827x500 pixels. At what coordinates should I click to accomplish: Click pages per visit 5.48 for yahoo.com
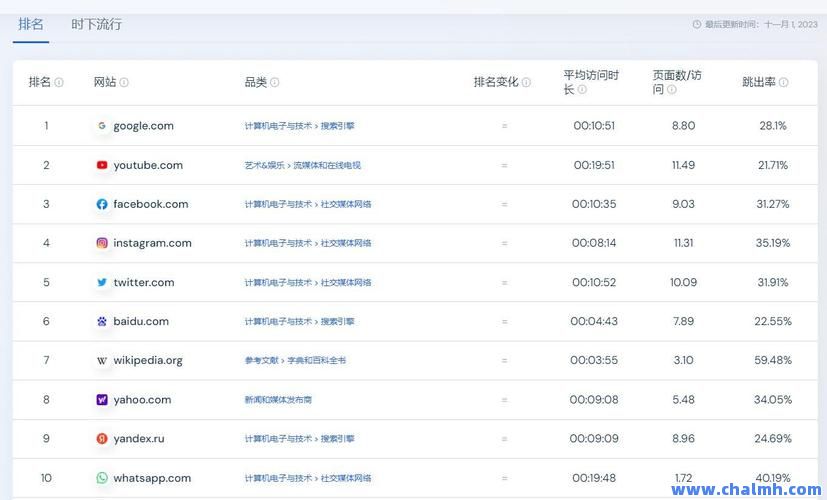click(684, 400)
